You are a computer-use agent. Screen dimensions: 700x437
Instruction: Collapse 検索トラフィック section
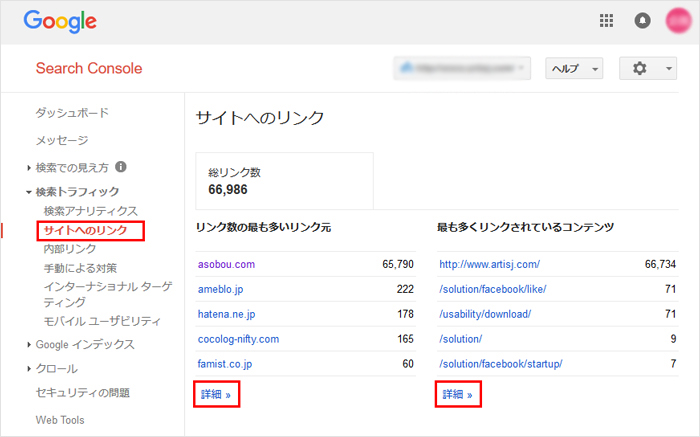click(29, 192)
